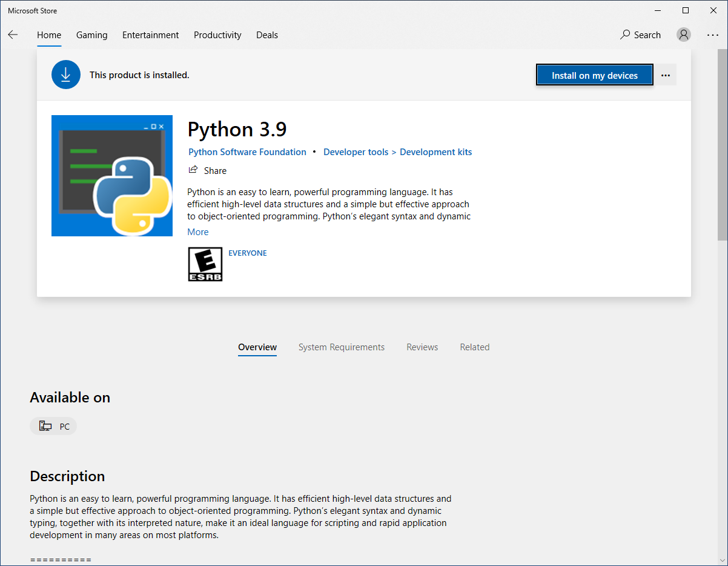Click the EVERYONE rating link
Screen dimensions: 728x566
point(248,253)
